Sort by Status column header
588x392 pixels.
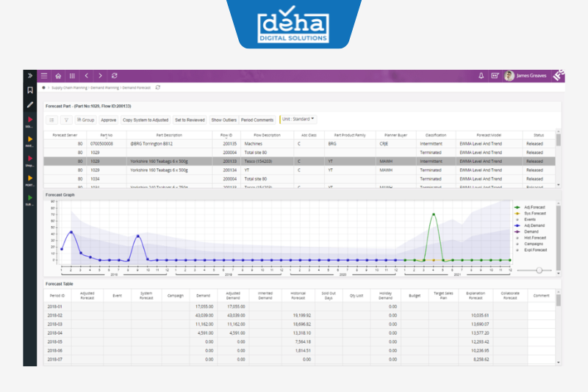(x=539, y=135)
